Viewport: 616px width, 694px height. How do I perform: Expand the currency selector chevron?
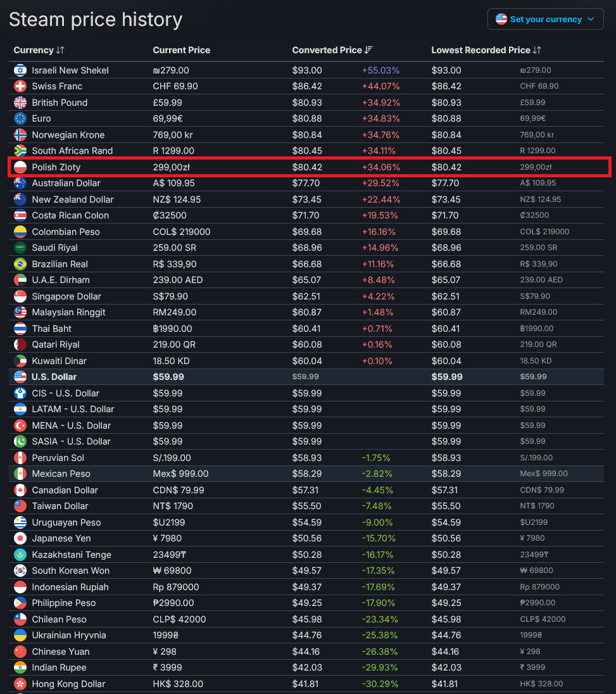(591, 19)
